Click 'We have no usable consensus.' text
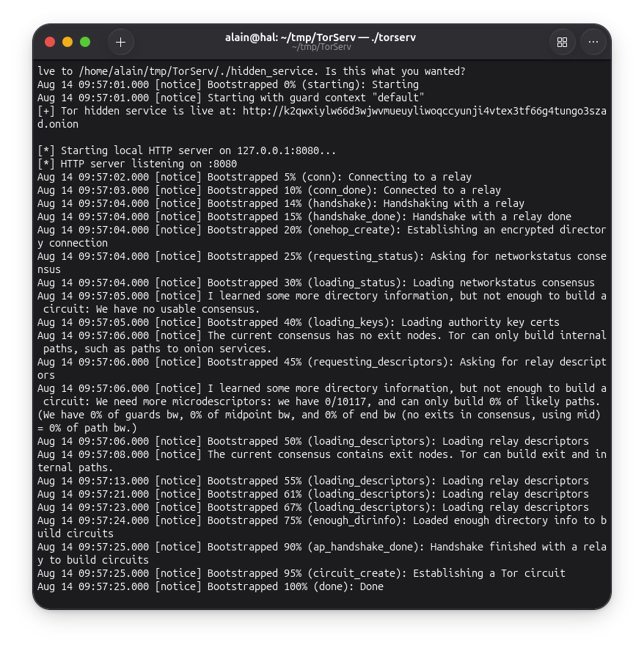644x651 pixels. pos(178,309)
